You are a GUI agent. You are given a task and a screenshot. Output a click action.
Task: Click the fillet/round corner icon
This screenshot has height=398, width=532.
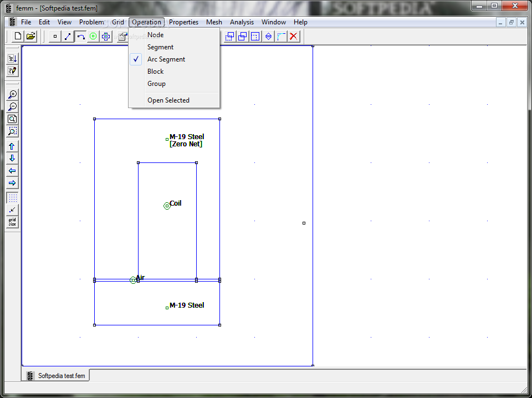coord(281,36)
